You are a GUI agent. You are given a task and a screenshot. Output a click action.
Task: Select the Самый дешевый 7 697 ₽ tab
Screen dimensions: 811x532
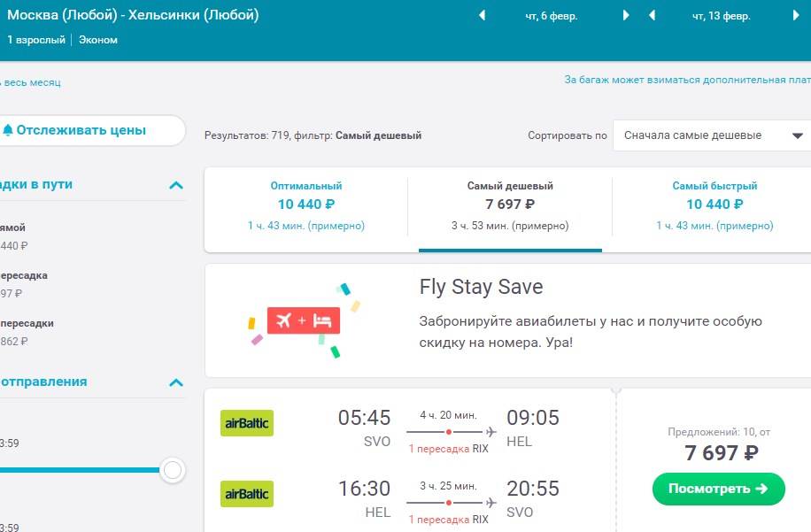[x=510, y=205]
